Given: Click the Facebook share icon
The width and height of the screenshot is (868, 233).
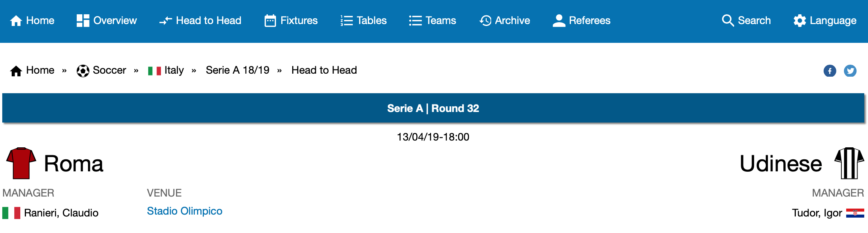Looking at the screenshot, I should [830, 71].
